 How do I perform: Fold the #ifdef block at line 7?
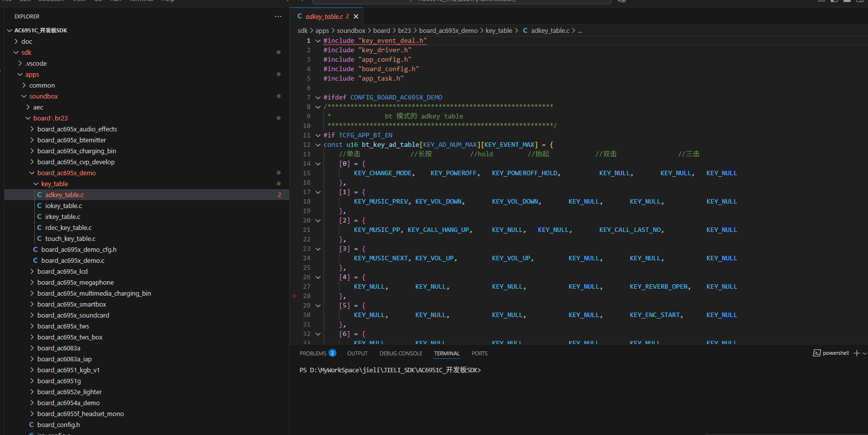pyautogui.click(x=318, y=98)
